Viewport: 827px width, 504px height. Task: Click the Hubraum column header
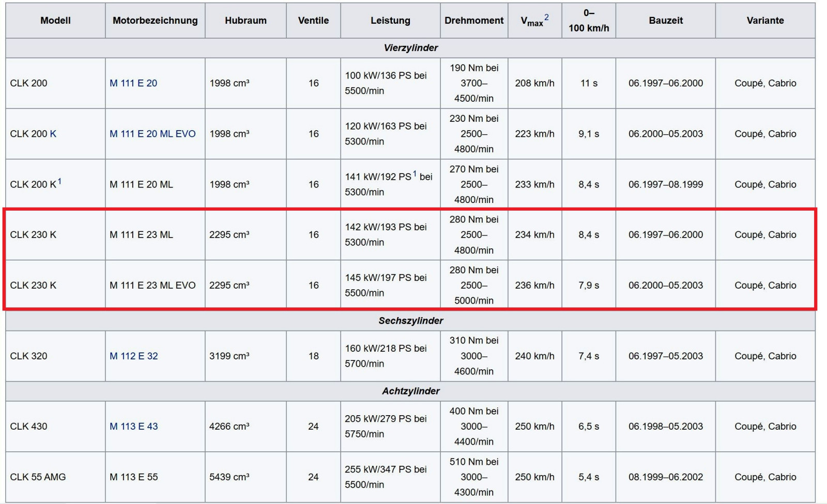(x=246, y=21)
